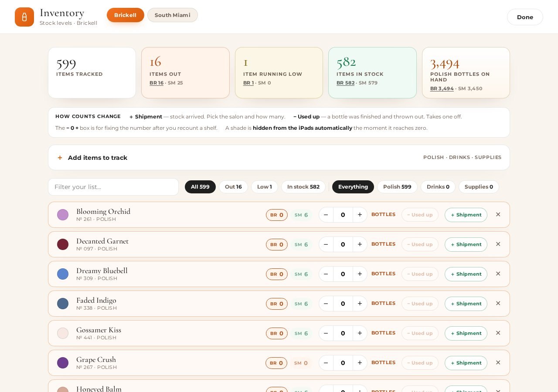This screenshot has width=558, height=392.
Task: Click the SM 6 badge on Decanted Garnet
Action: pos(301,244)
